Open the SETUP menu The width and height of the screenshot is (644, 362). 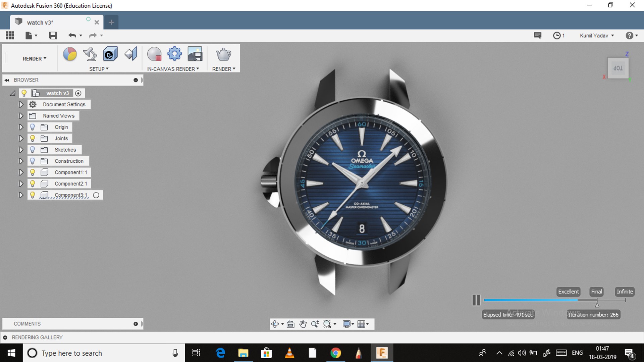pyautogui.click(x=99, y=69)
